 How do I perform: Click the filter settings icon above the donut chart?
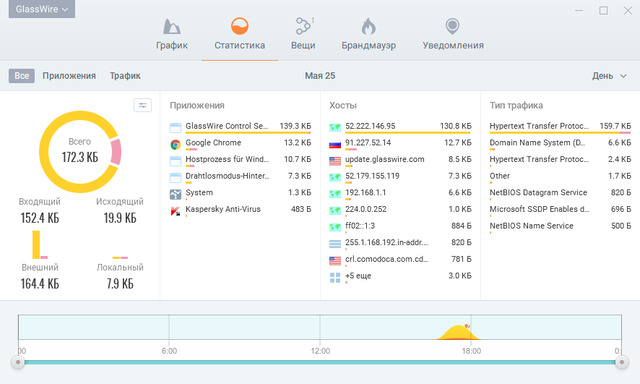pyautogui.click(x=142, y=105)
